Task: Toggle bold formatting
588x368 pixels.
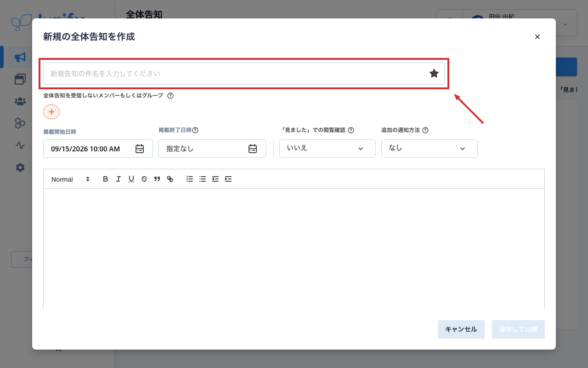Action: coord(106,179)
